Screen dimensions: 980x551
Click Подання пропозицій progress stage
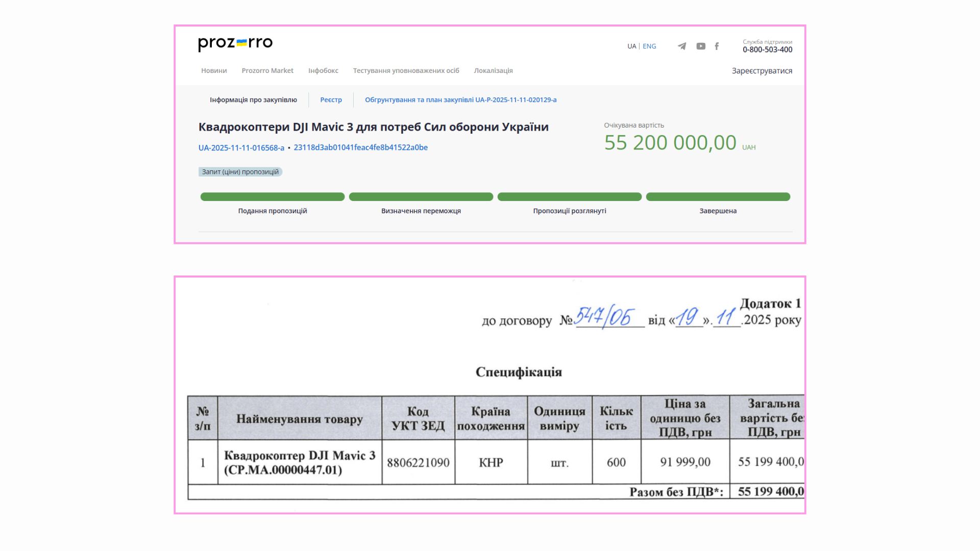coord(273,197)
